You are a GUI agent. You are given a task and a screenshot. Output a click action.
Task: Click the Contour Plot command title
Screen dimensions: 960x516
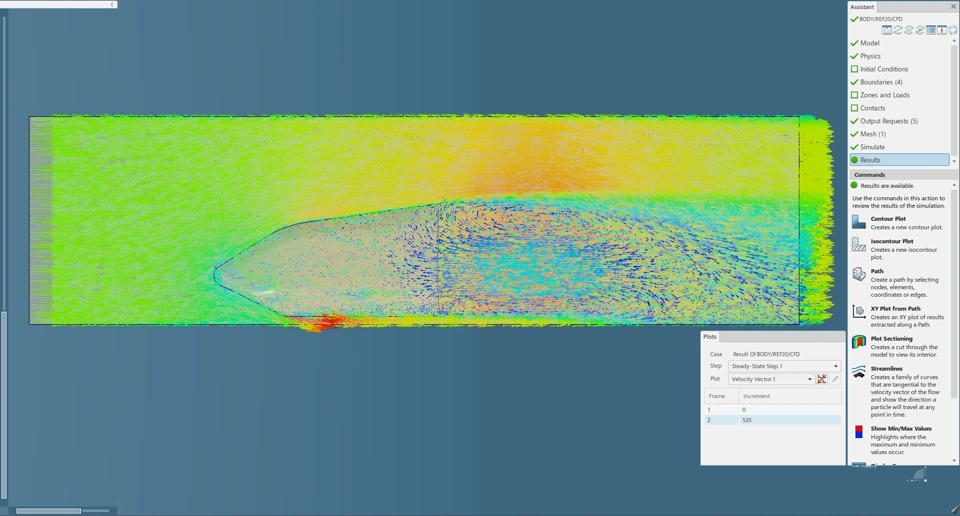point(888,219)
